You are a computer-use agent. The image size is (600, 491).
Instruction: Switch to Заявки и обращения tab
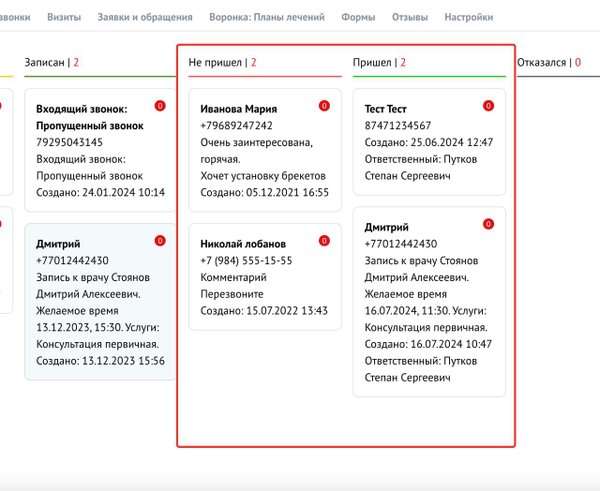[x=145, y=17]
